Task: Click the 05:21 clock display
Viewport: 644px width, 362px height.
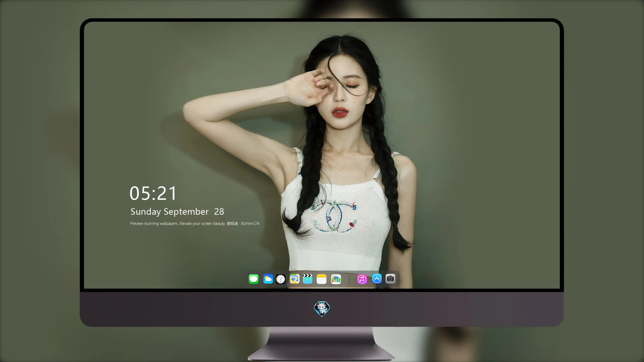Action: coord(153,193)
